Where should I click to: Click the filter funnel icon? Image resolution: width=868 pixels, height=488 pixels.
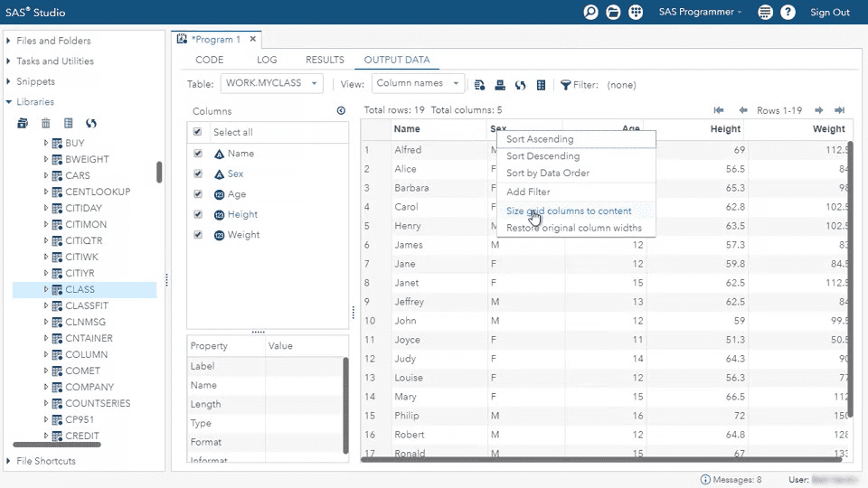(565, 85)
